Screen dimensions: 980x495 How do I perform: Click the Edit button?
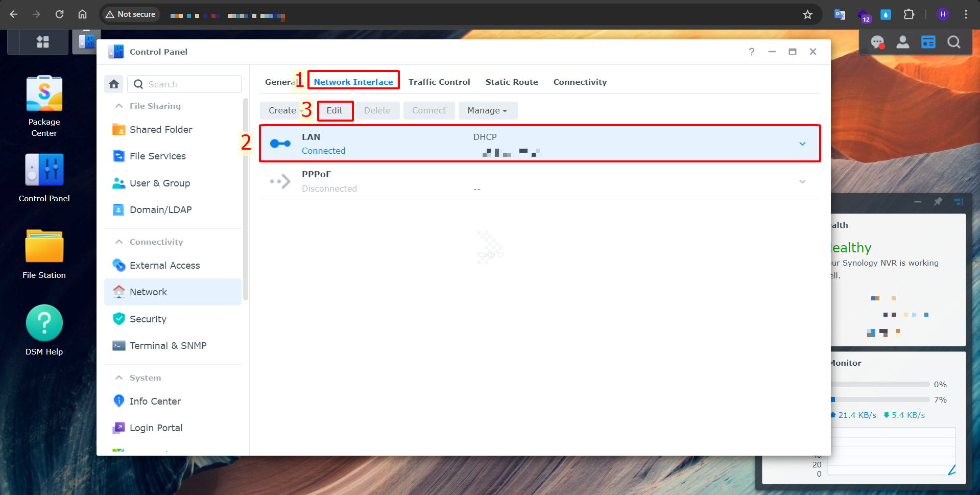click(x=334, y=110)
